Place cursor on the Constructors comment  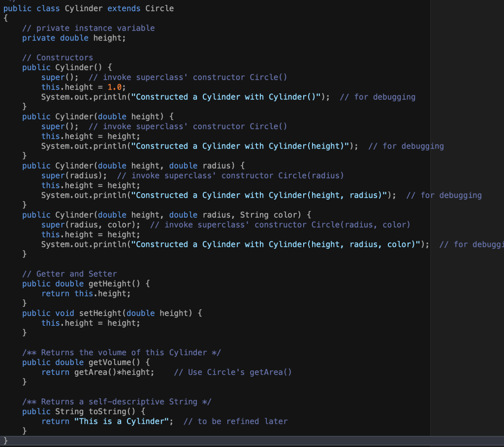[64, 57]
